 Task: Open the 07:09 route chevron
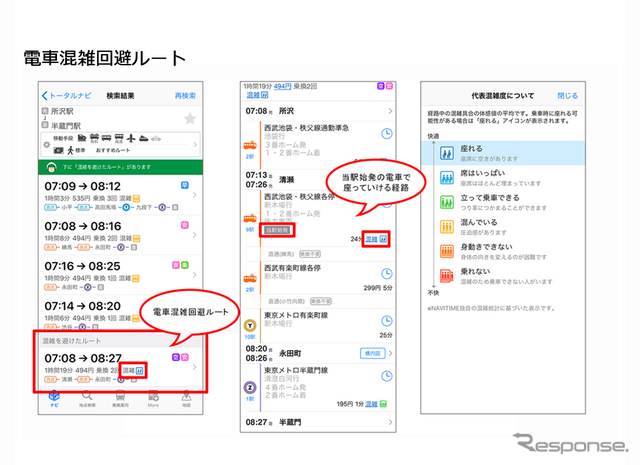[x=195, y=195]
